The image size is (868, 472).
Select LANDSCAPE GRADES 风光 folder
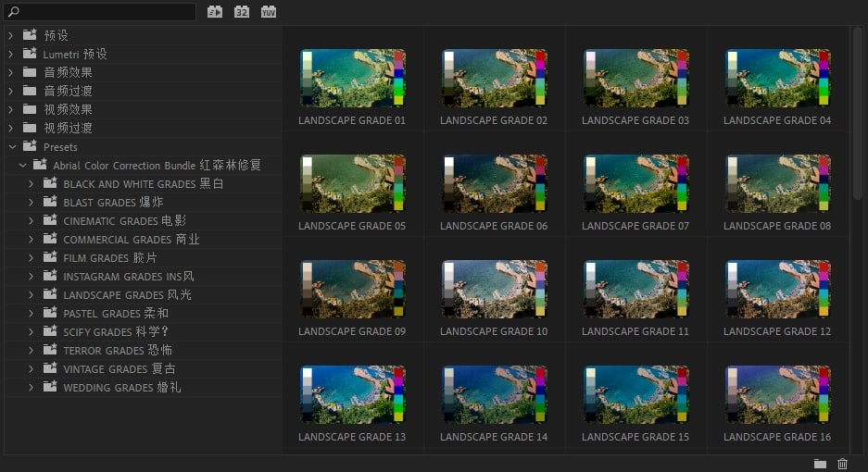tap(144, 295)
